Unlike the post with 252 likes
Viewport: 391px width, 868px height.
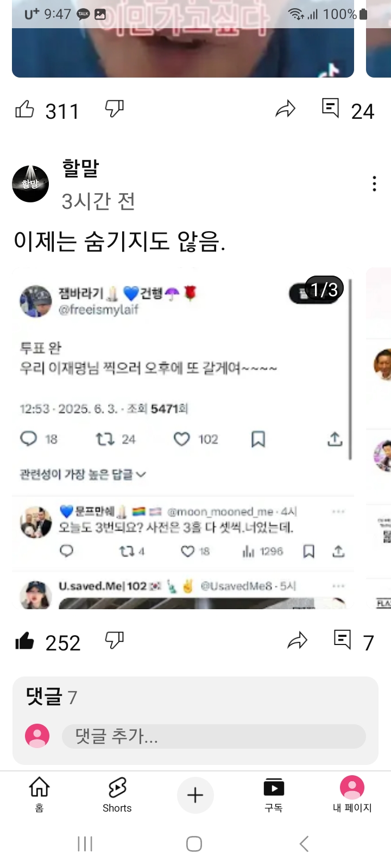(24, 641)
